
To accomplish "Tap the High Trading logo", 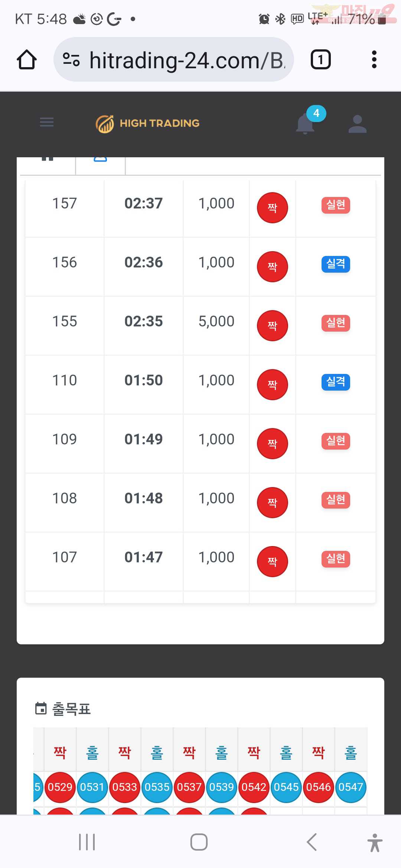I will coord(147,124).
